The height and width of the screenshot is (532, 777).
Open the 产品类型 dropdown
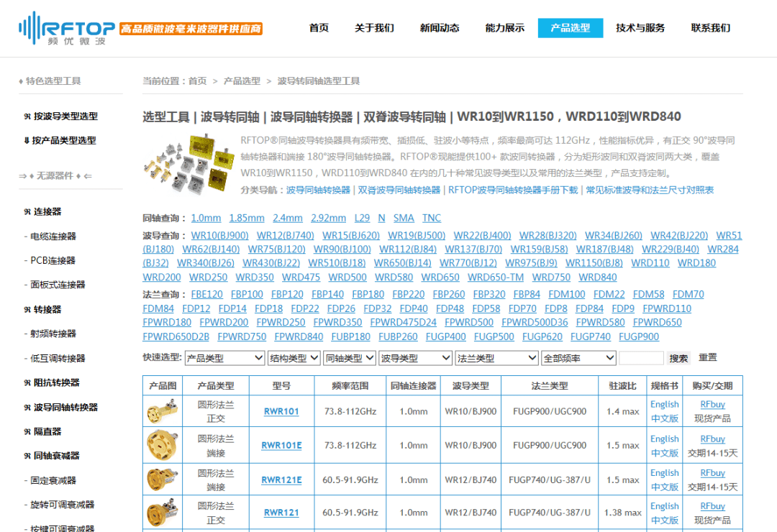pyautogui.click(x=224, y=358)
